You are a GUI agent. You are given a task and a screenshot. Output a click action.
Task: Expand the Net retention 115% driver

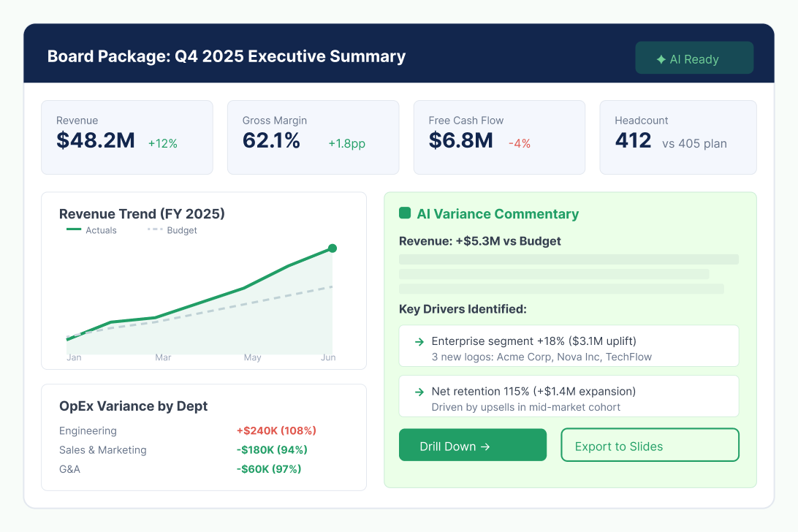(569, 396)
